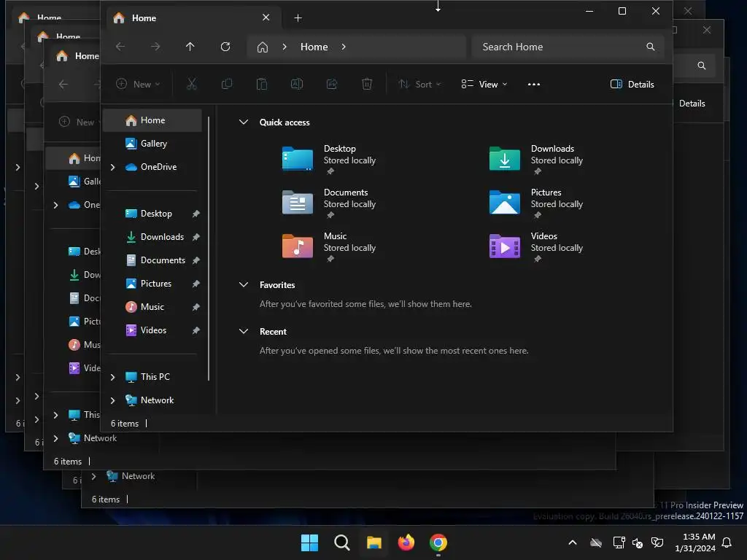Select Videos in navigation pane
This screenshot has width=747, height=560.
pyautogui.click(x=152, y=330)
